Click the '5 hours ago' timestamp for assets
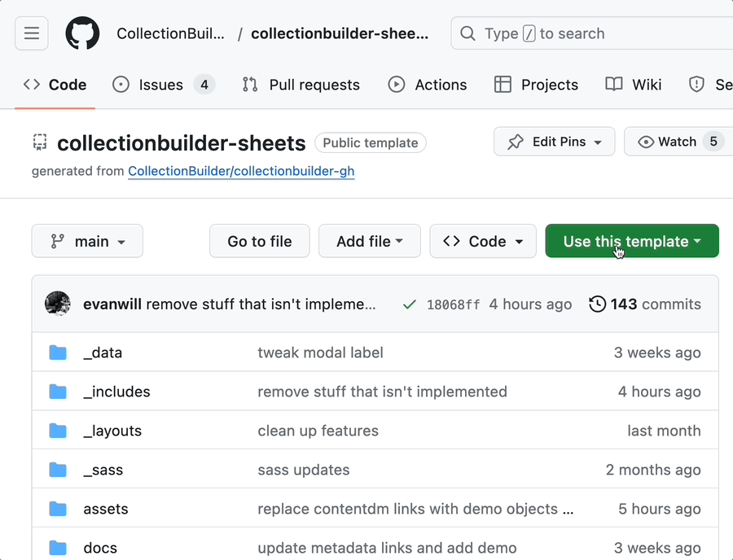The height and width of the screenshot is (560, 733). pyautogui.click(x=660, y=509)
